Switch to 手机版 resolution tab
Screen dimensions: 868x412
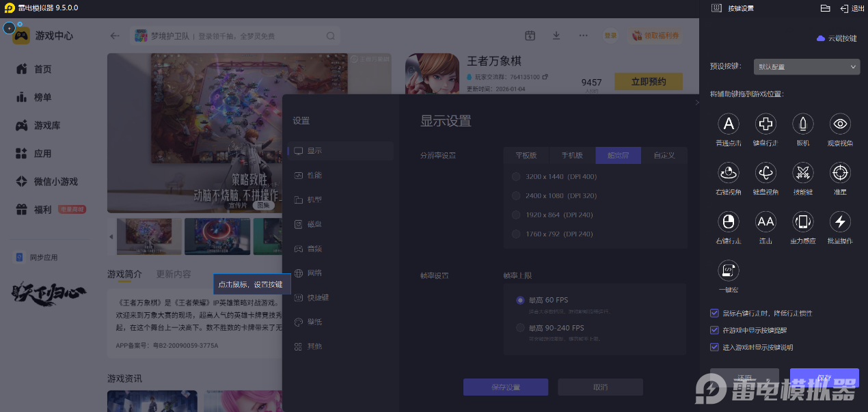572,155
